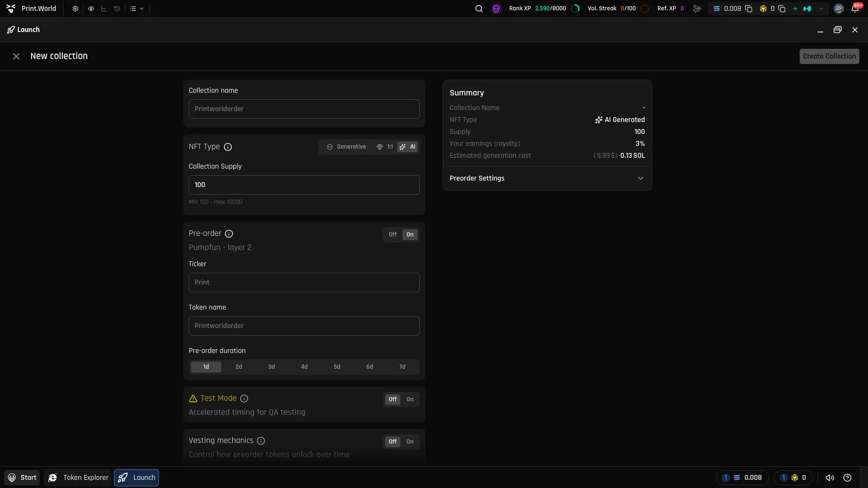This screenshot has width=868, height=488.
Task: Select 1d pre-order duration
Action: click(206, 367)
